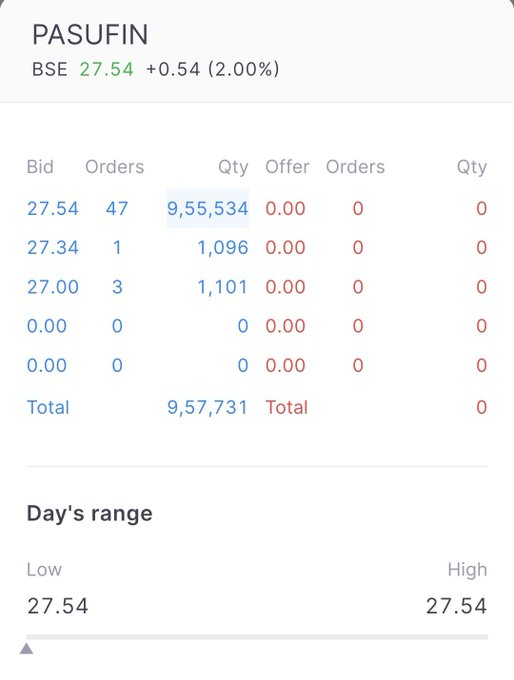Image resolution: width=514 pixels, height=680 pixels.
Task: Tap the Low label
Action: [44, 569]
